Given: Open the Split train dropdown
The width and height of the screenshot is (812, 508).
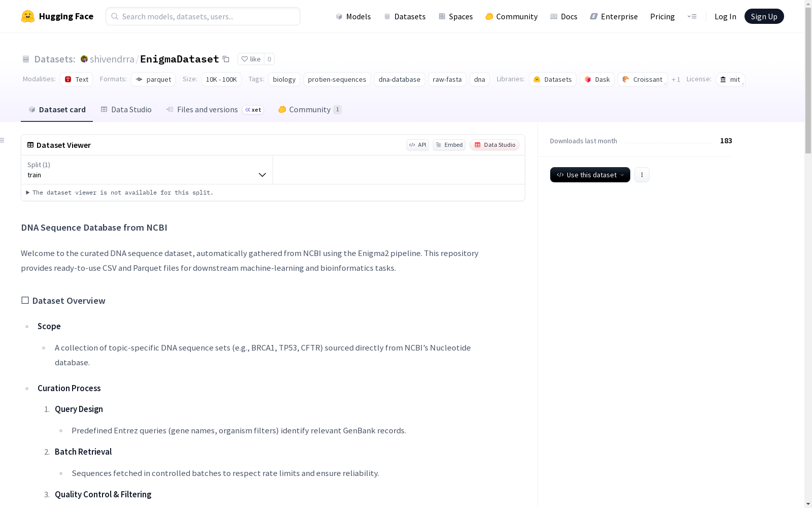Looking at the screenshot, I should click(x=147, y=170).
